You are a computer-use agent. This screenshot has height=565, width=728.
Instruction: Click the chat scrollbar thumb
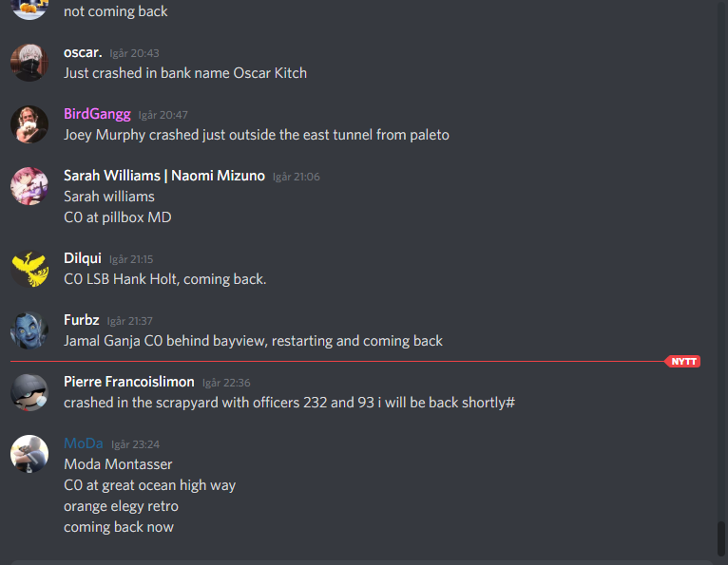tap(720, 538)
